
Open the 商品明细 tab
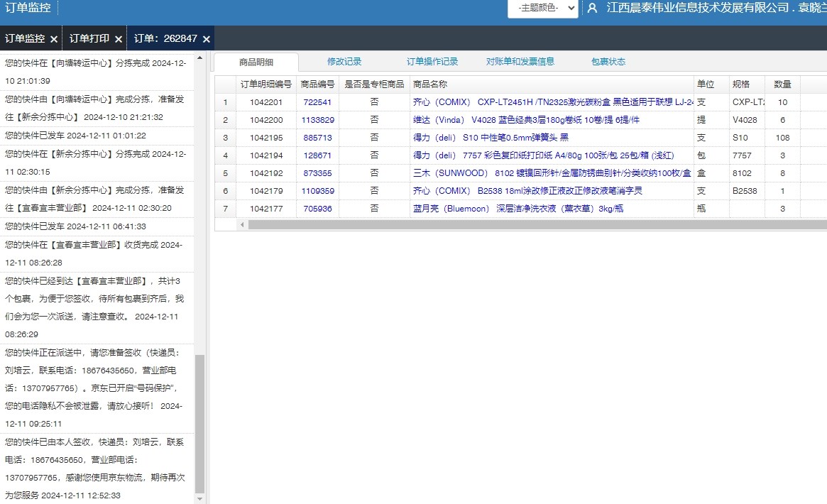(x=256, y=62)
